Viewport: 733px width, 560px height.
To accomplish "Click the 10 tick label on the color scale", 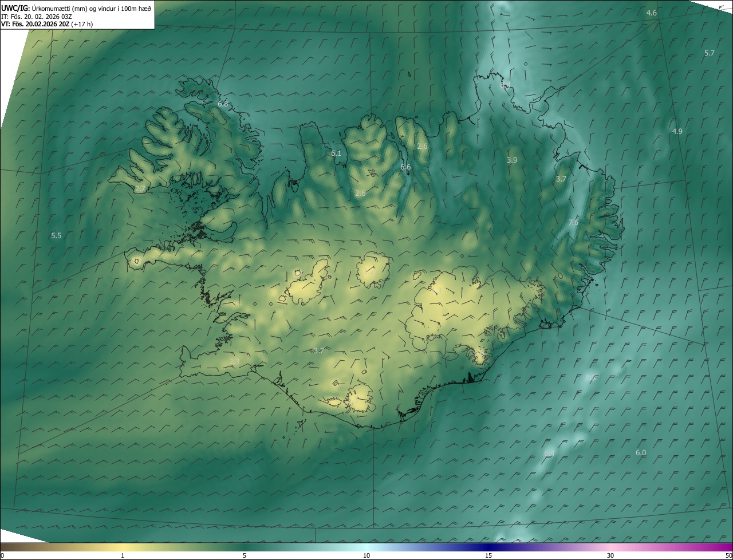I will (x=366, y=555).
